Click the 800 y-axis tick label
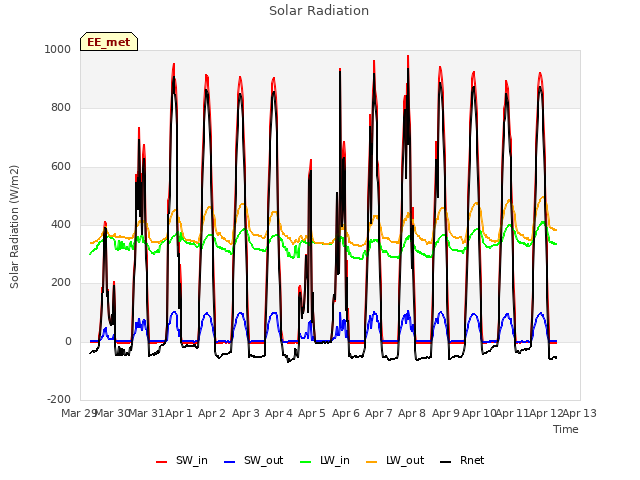This screenshot has width=640, height=480. point(61,108)
